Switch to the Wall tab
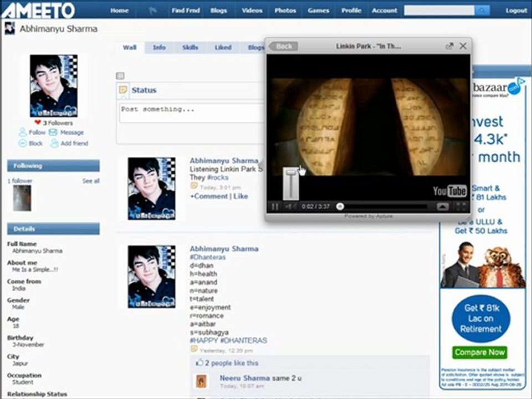The width and height of the screenshot is (532, 399). [129, 48]
